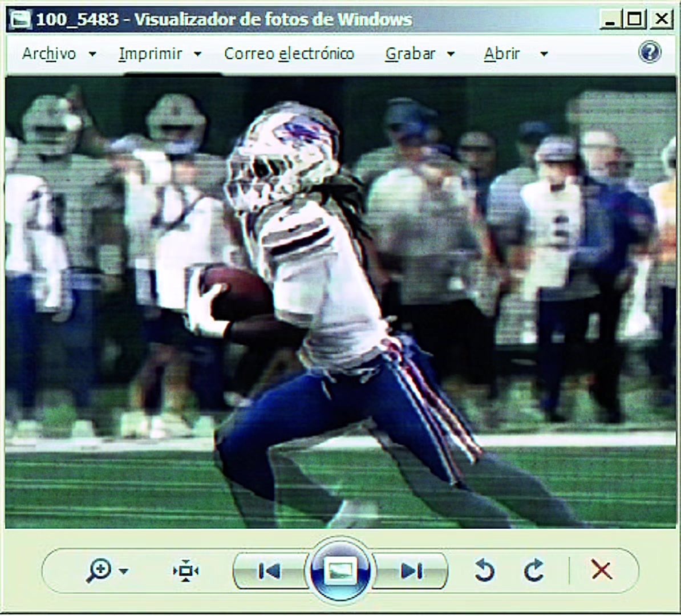The image size is (681, 616).
Task: Close the photo viewer window
Action: [662, 20]
